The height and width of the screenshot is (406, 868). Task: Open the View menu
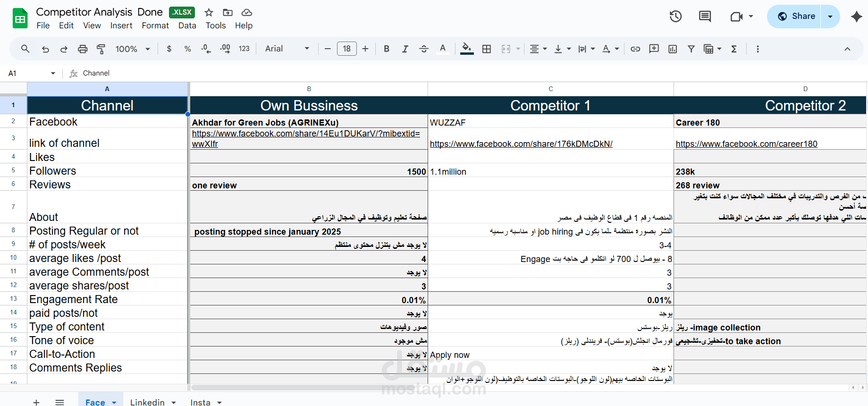(92, 25)
